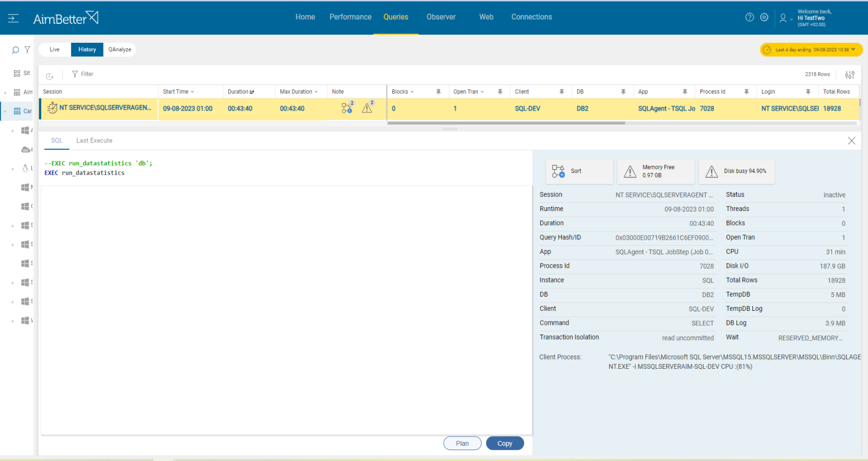
Task: Pin the Blocks column
Action: click(438, 92)
